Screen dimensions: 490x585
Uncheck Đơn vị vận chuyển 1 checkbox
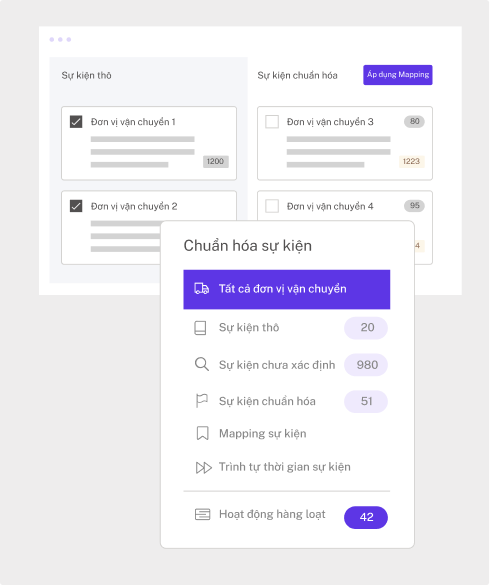pyautogui.click(x=76, y=122)
